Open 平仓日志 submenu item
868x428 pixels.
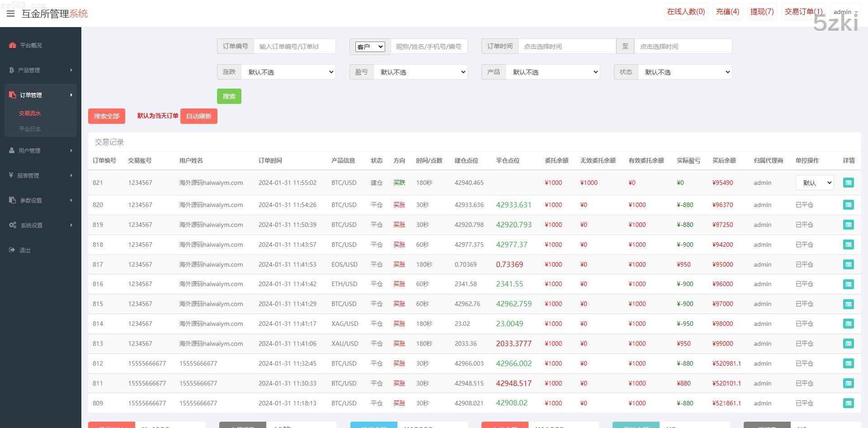click(x=30, y=129)
